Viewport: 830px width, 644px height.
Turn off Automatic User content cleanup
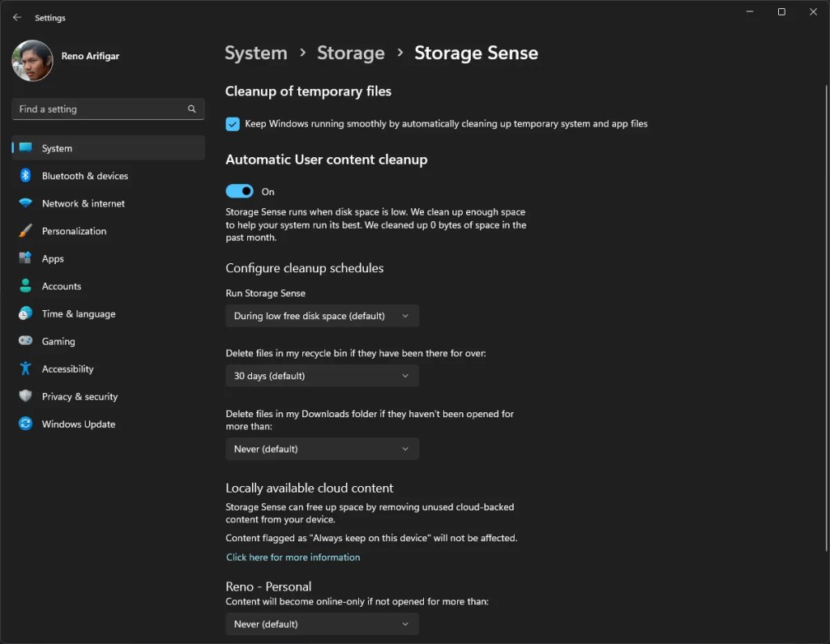click(x=239, y=191)
